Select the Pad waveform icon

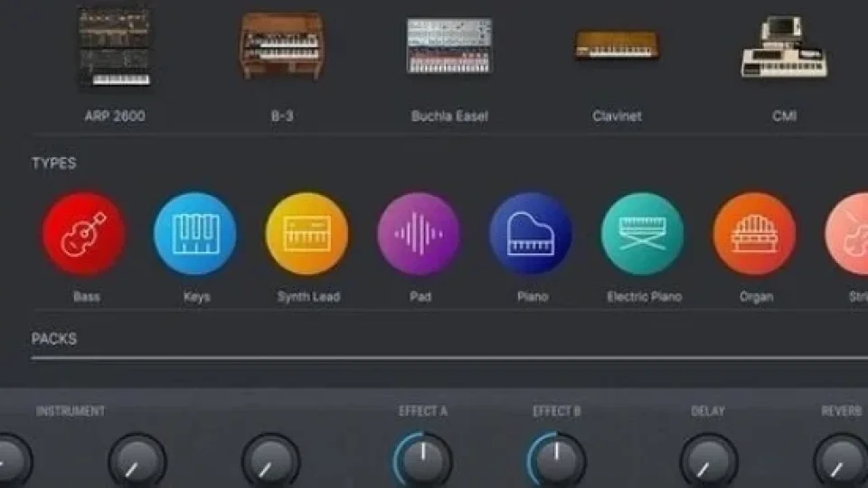click(419, 234)
